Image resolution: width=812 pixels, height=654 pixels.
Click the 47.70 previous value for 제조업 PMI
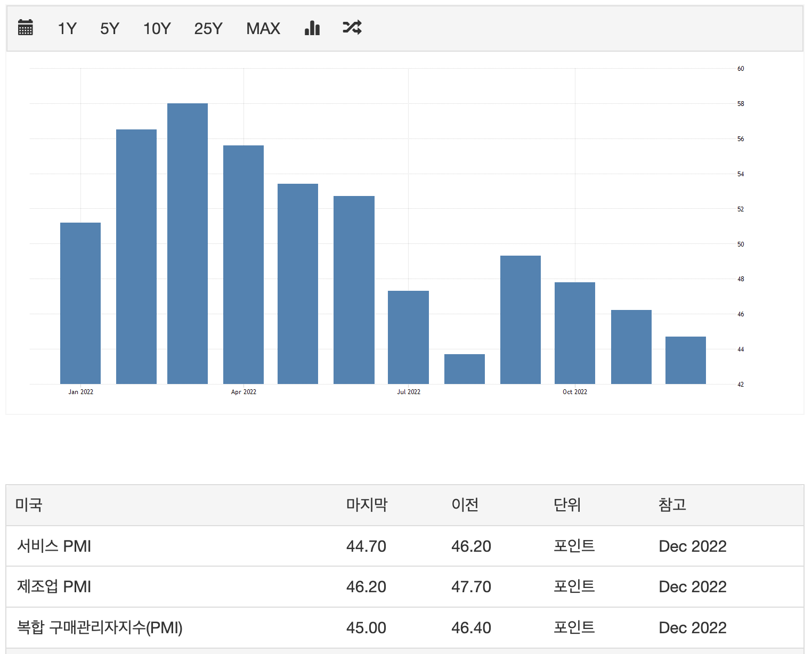tap(471, 586)
